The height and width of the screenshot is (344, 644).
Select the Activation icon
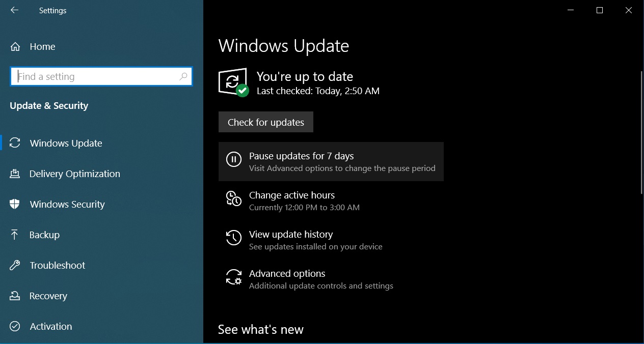tap(15, 326)
